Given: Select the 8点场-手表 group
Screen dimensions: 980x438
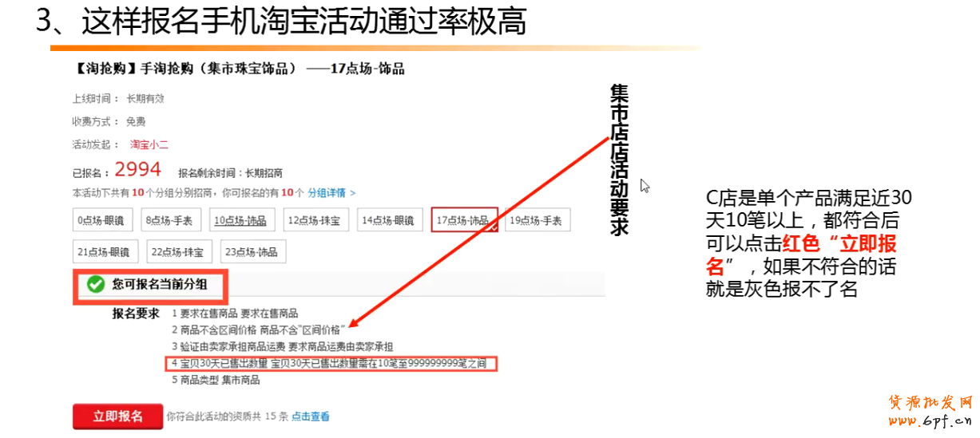Looking at the screenshot, I should tap(172, 220).
